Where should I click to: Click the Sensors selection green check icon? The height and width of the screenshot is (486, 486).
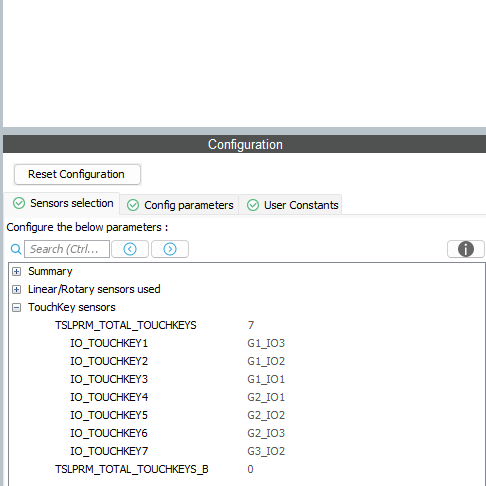(x=19, y=203)
